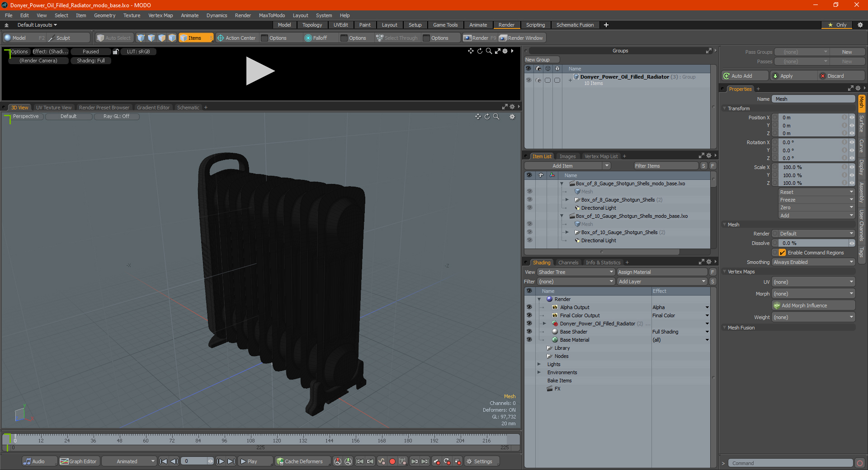Step to previous frame
The width and height of the screenshot is (868, 470).
coord(174,461)
